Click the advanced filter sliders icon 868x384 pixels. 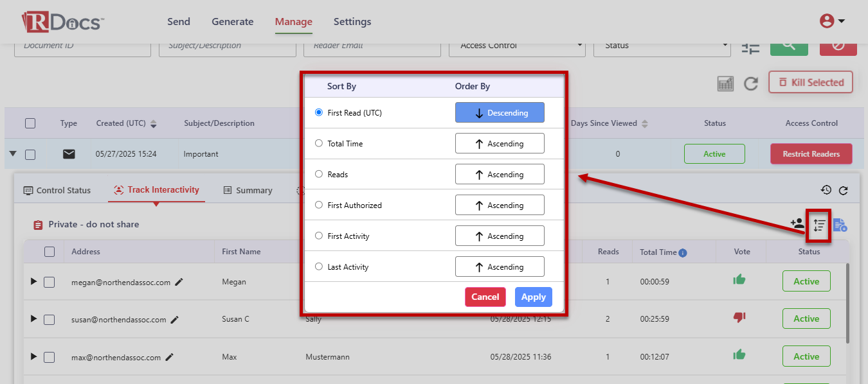pyautogui.click(x=750, y=48)
